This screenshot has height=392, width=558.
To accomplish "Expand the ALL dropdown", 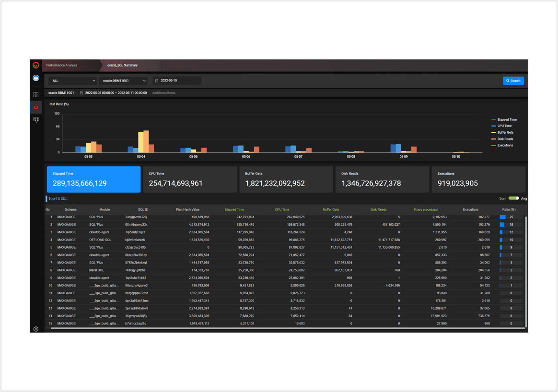I will 72,81.
